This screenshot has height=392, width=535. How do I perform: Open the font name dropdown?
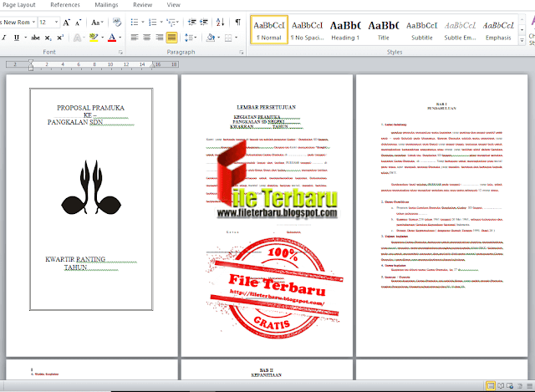tap(33, 23)
